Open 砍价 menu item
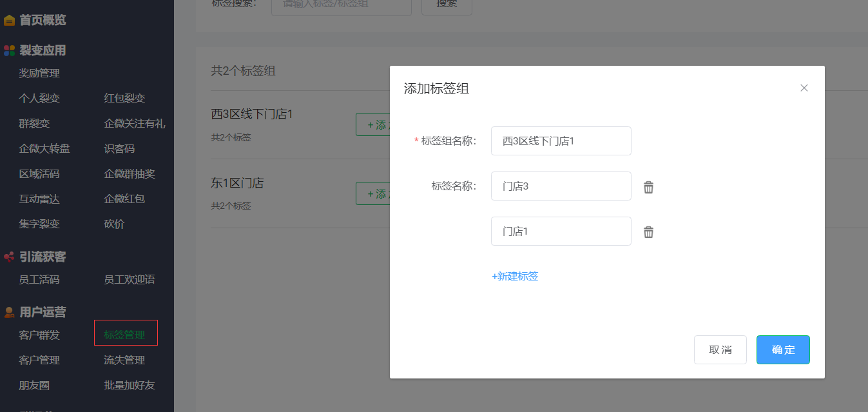Viewport: 868px width, 412px height. 114,224
